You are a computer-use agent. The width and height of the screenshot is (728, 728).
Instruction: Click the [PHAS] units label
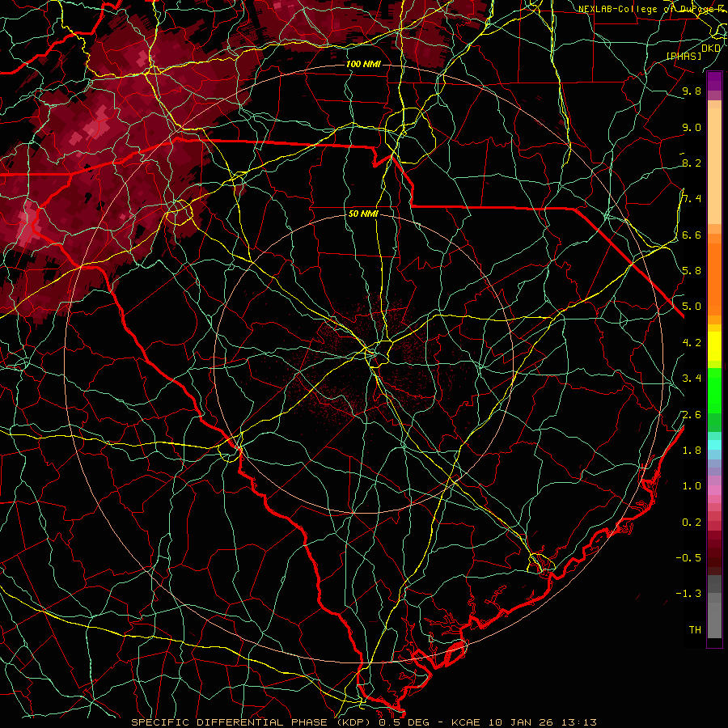(x=684, y=57)
